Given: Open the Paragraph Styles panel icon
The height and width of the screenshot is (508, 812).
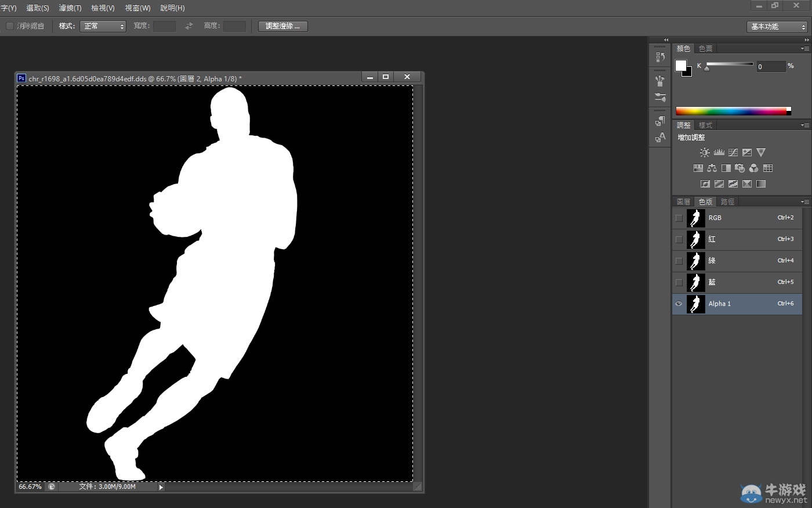Looking at the screenshot, I should [x=660, y=121].
